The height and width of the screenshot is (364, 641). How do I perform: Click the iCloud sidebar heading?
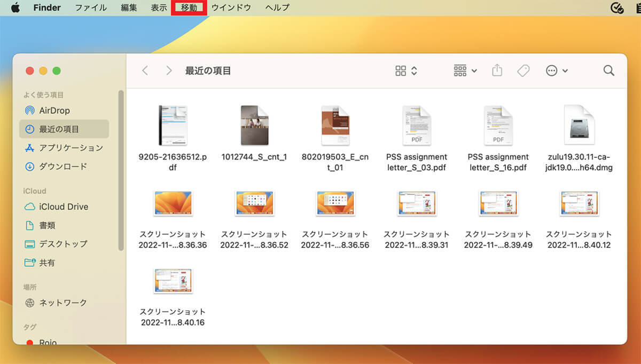pyautogui.click(x=35, y=191)
